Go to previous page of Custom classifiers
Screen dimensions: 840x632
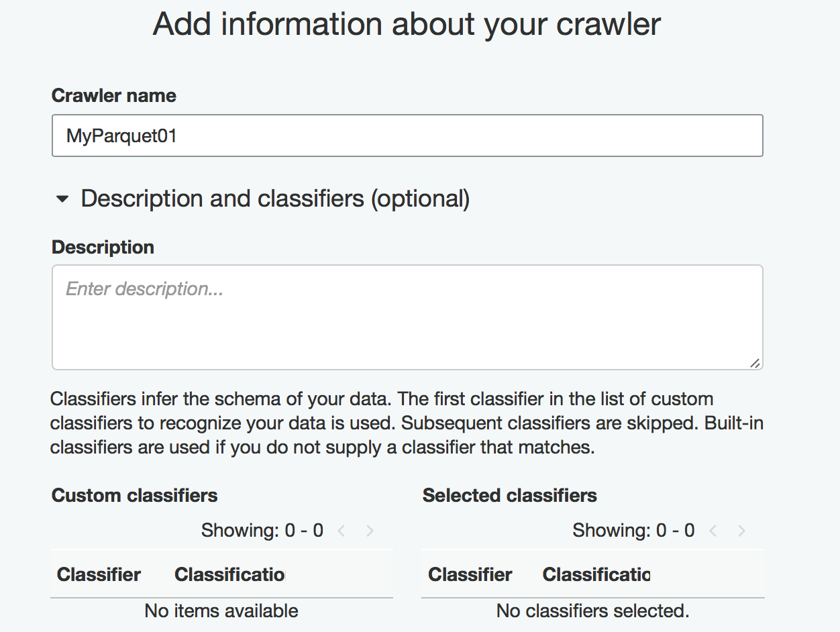342,531
